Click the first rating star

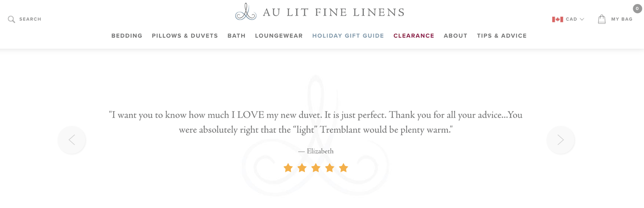pos(288,168)
